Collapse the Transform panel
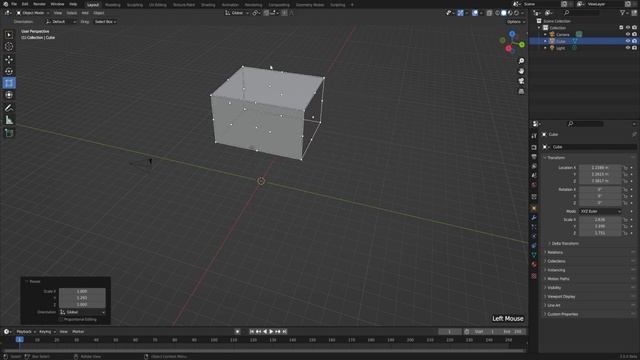The width and height of the screenshot is (640, 360). click(556, 158)
